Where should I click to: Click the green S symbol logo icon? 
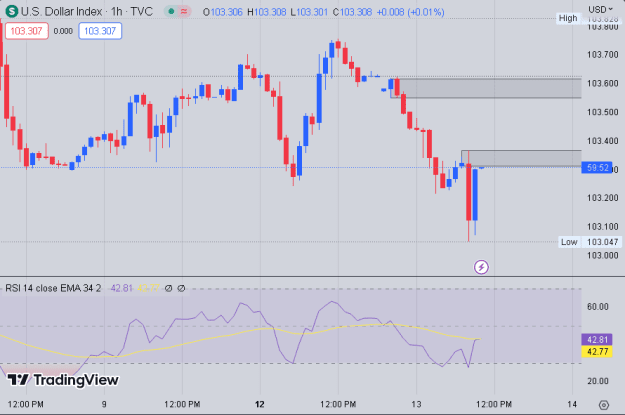pos(12,12)
